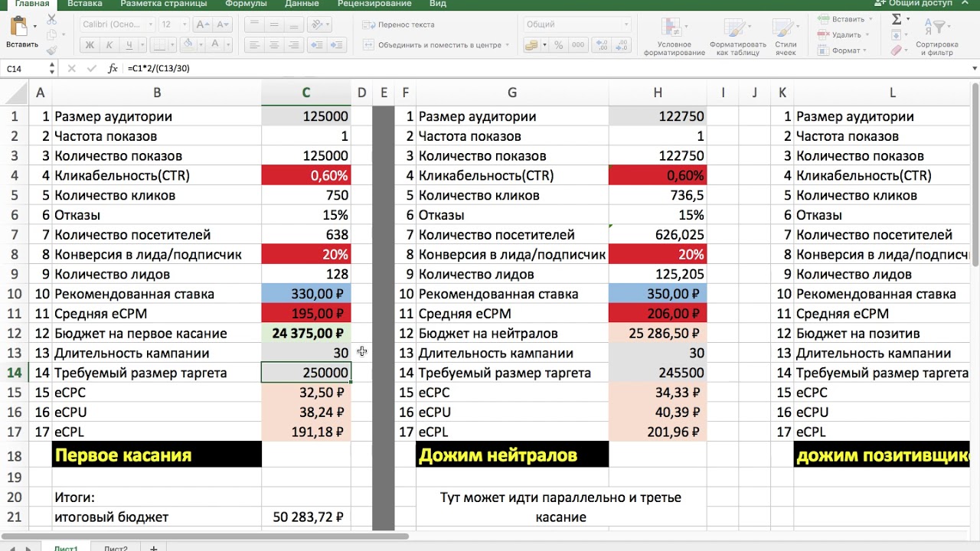
Task: Apply thousands separator 000 format
Action: pos(578,45)
